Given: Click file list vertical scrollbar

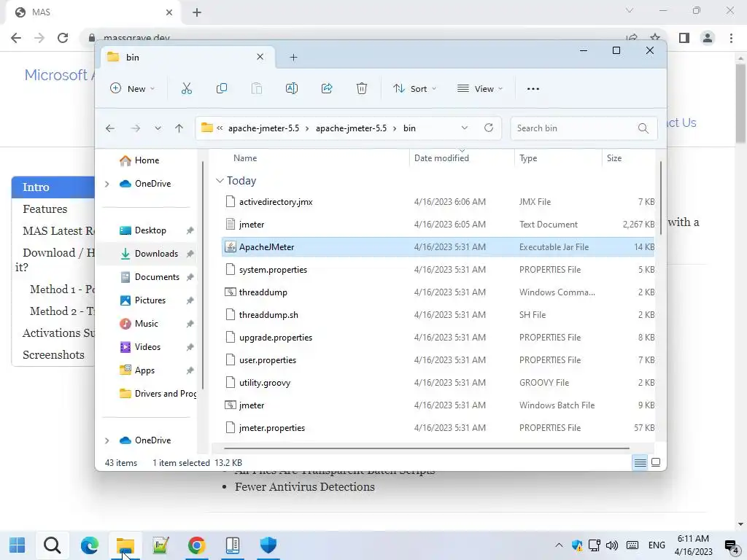Looking at the screenshot, I should pos(661,198).
